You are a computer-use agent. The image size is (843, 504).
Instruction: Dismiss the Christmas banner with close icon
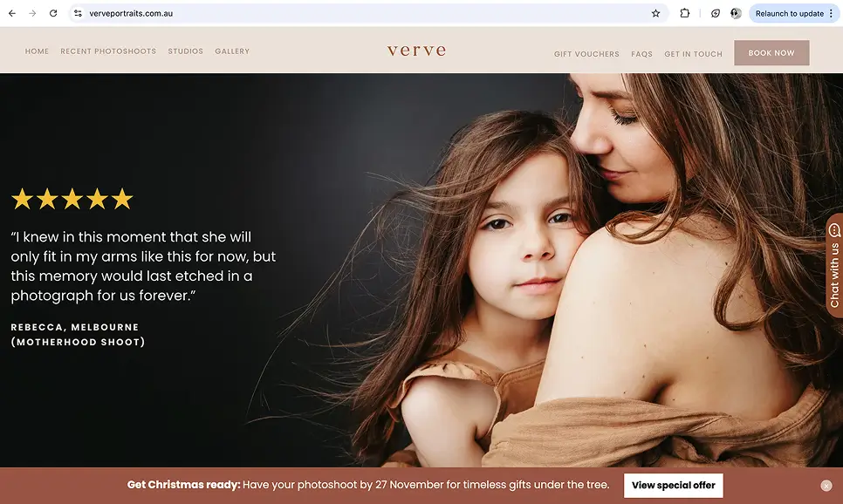click(x=826, y=485)
